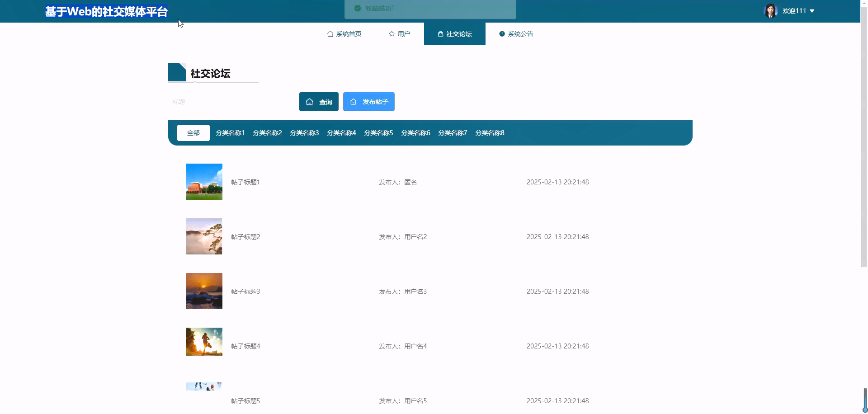This screenshot has height=414, width=868.
Task: Click the home icon beside 系统首页
Action: [330, 34]
